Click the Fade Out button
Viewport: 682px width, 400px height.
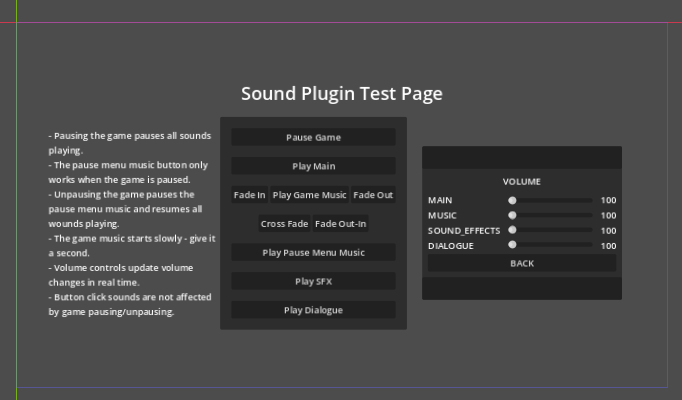(373, 195)
